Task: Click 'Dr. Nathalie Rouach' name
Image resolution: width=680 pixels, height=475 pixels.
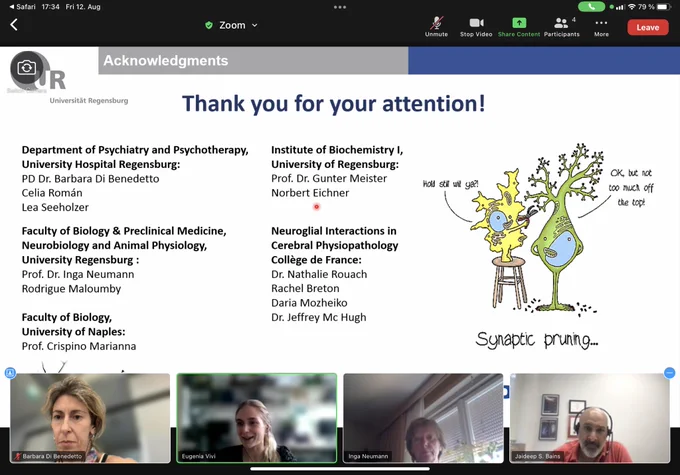Action: [319, 274]
